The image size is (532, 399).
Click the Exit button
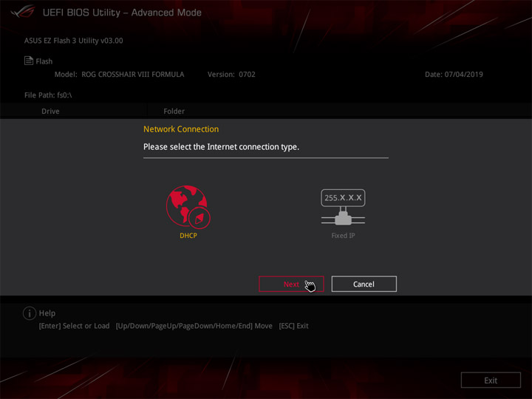(x=491, y=381)
